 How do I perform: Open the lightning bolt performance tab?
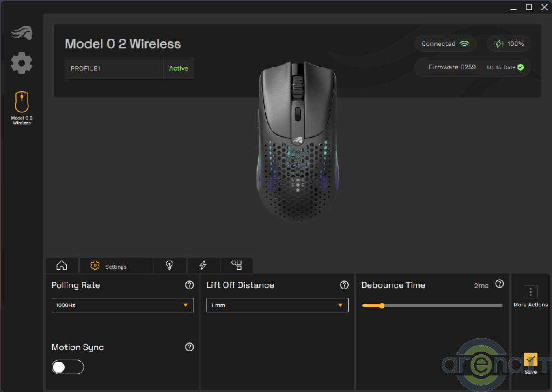[203, 265]
